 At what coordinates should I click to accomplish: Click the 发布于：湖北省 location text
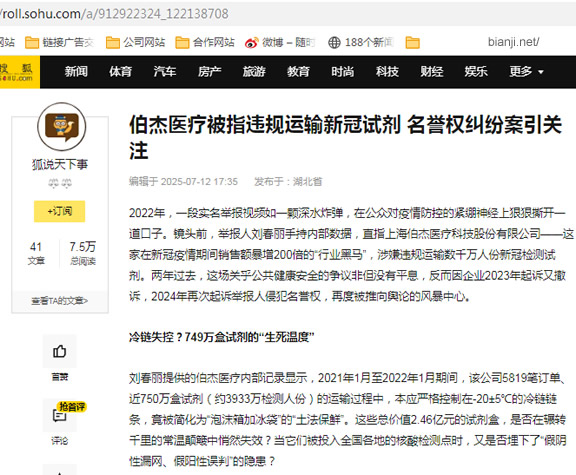coord(288,181)
